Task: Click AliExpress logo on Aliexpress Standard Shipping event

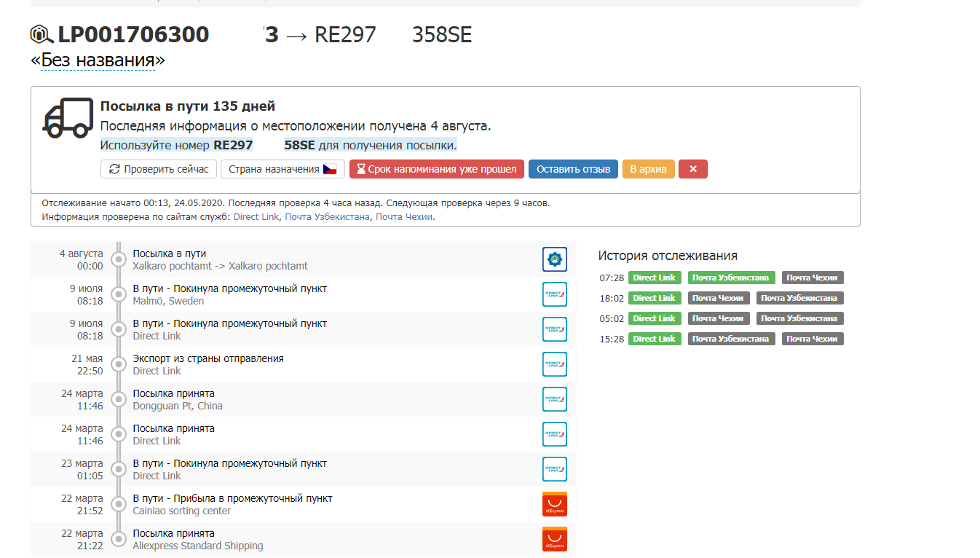Action: pos(554,539)
